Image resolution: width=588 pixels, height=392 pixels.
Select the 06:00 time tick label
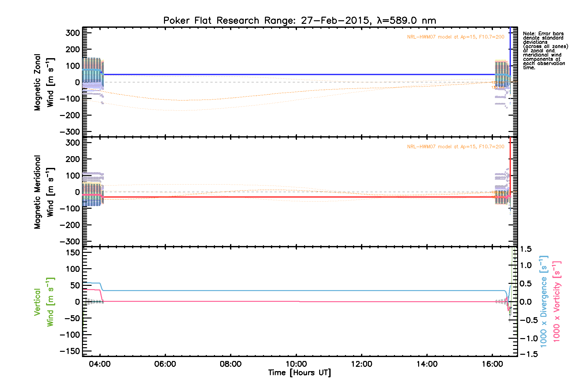pos(165,364)
